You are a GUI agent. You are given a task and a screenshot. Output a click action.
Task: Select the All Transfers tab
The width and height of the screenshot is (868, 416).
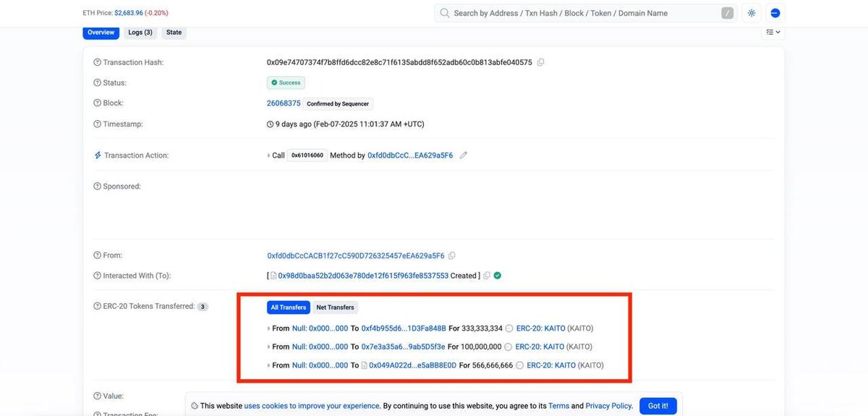(289, 307)
